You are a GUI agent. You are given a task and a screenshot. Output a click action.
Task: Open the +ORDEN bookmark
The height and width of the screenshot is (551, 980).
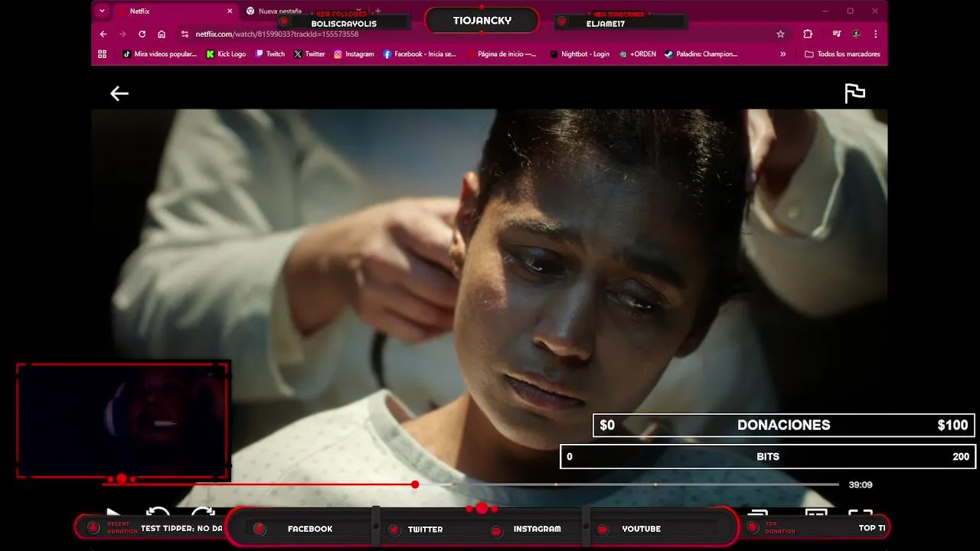638,54
